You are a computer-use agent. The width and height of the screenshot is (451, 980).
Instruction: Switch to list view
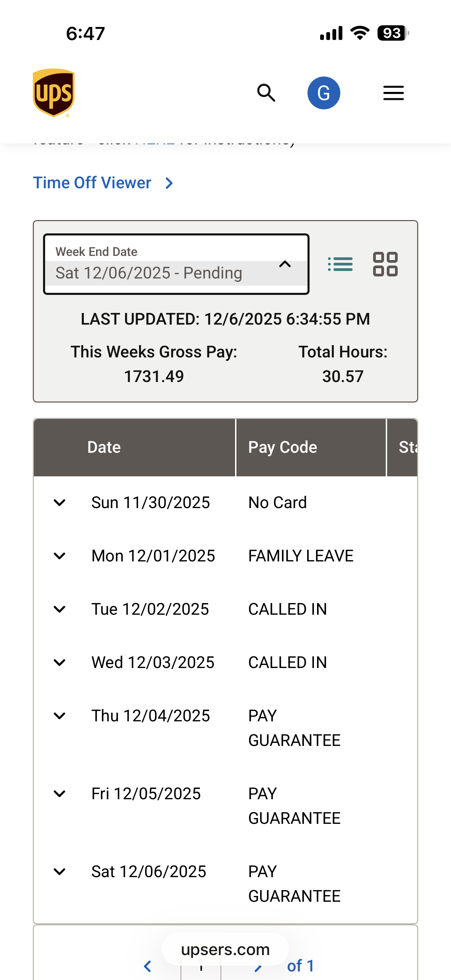coord(340,264)
